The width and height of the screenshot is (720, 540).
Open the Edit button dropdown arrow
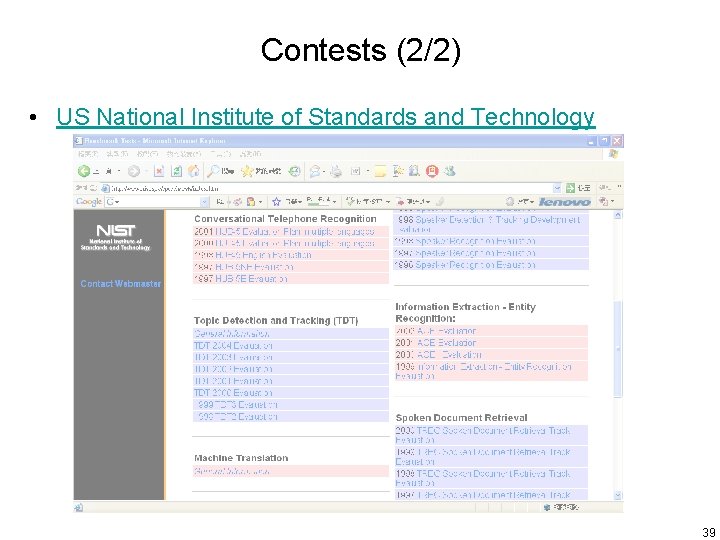pyautogui.click(x=367, y=171)
